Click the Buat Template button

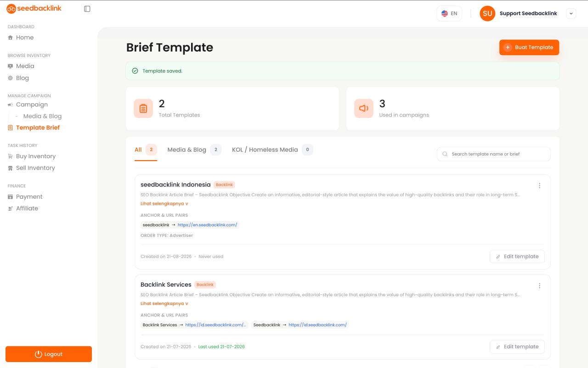[529, 47]
